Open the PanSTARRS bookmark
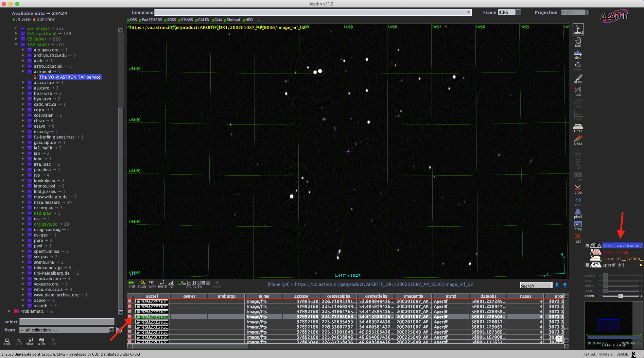644x358 pixels. (151, 20)
